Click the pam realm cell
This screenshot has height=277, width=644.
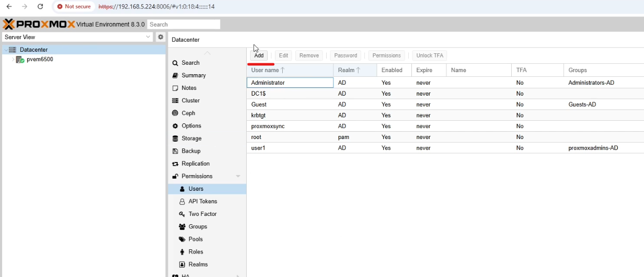point(343,137)
